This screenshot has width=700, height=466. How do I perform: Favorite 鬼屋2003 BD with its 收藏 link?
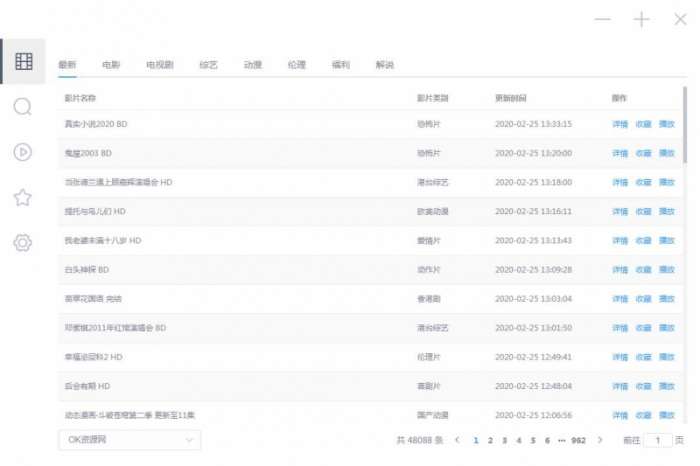[643, 153]
